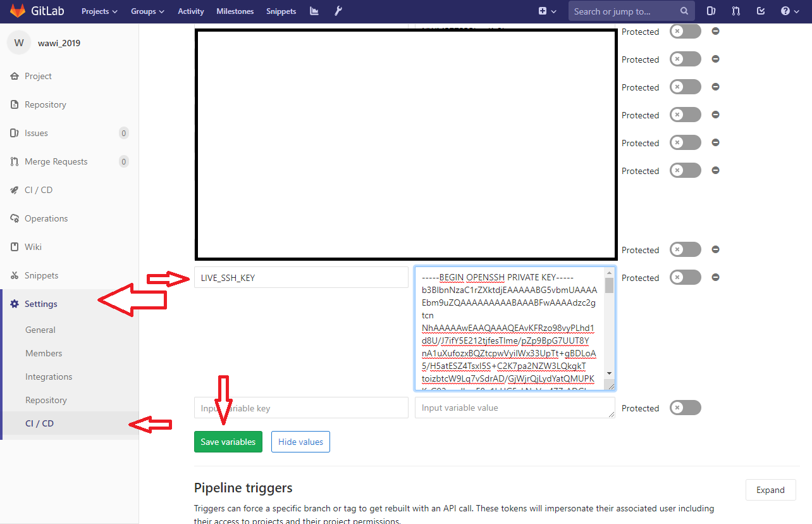812x524 pixels.
Task: Expand the Pipeline triggers section
Action: [x=770, y=489]
